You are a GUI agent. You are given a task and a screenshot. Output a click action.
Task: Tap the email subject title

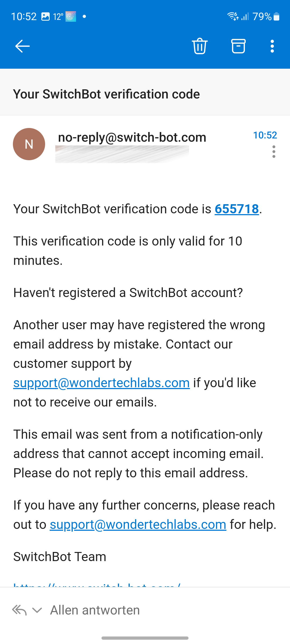click(x=107, y=94)
